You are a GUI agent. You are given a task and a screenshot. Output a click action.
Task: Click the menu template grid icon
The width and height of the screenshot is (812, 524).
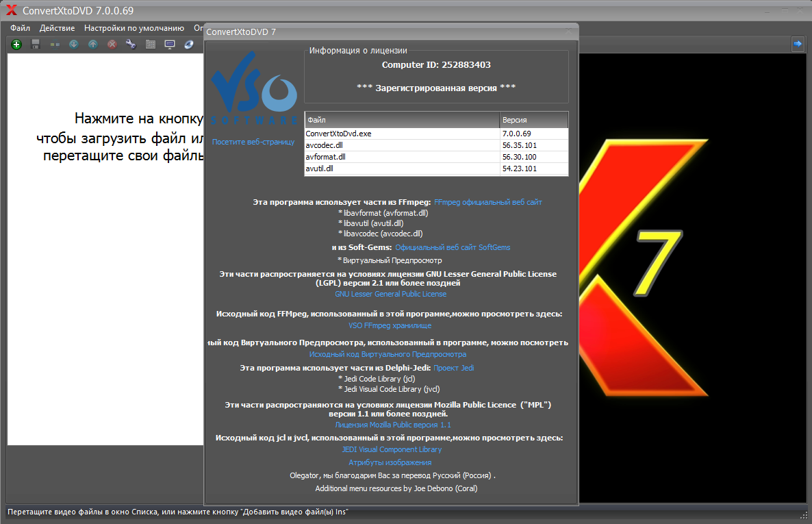151,45
